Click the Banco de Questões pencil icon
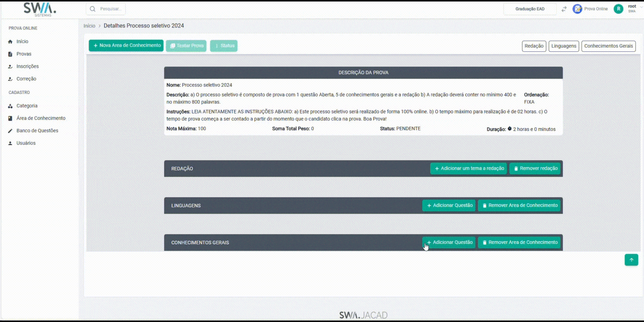Image resolution: width=644 pixels, height=322 pixels. (x=10, y=131)
